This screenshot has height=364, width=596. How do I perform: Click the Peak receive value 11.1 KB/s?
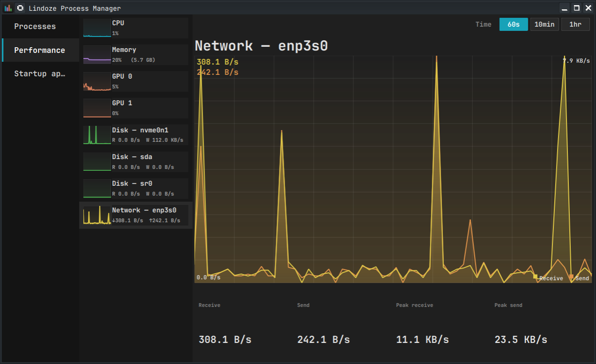[x=422, y=340]
